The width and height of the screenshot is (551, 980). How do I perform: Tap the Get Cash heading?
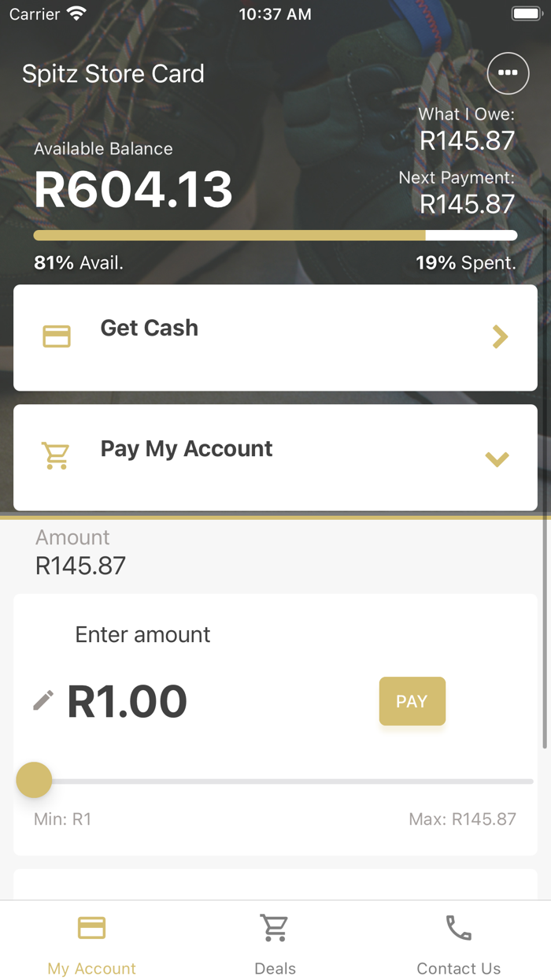pyautogui.click(x=150, y=328)
